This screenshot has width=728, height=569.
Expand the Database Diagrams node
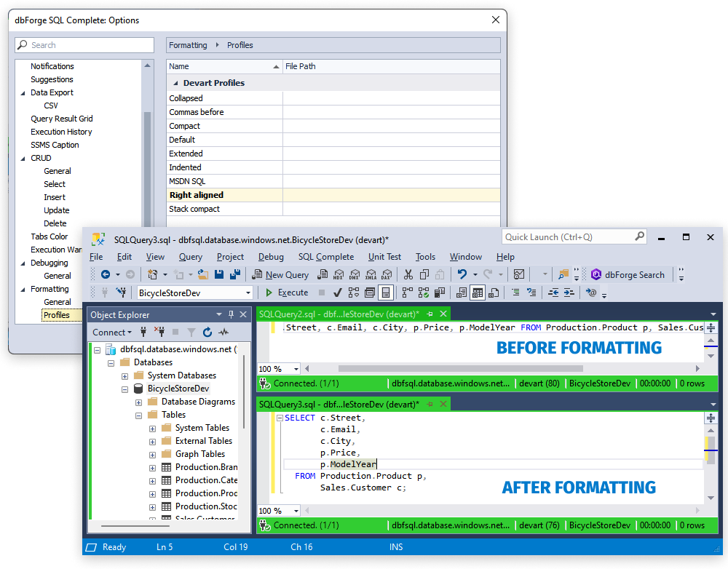coord(138,402)
